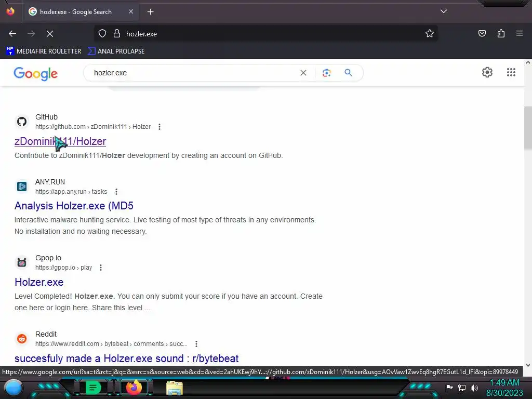The image size is (532, 399).
Task: Click the reddit.com bytebeat comments URL text
Action: [x=111, y=344]
